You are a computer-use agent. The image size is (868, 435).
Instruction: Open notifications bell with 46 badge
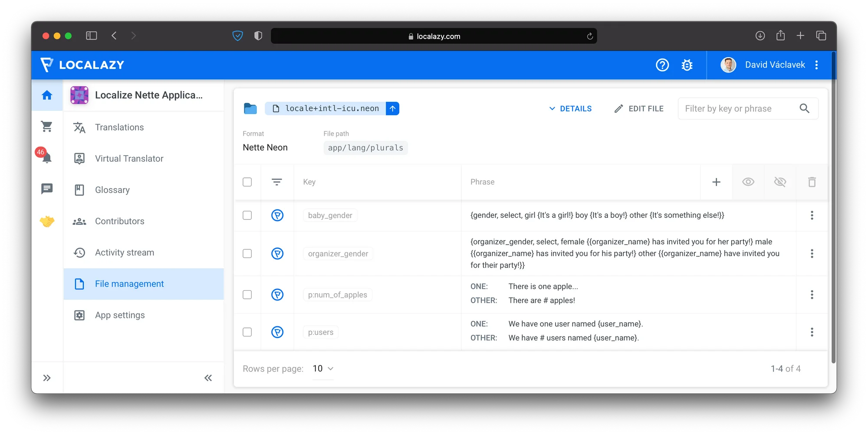(x=46, y=157)
